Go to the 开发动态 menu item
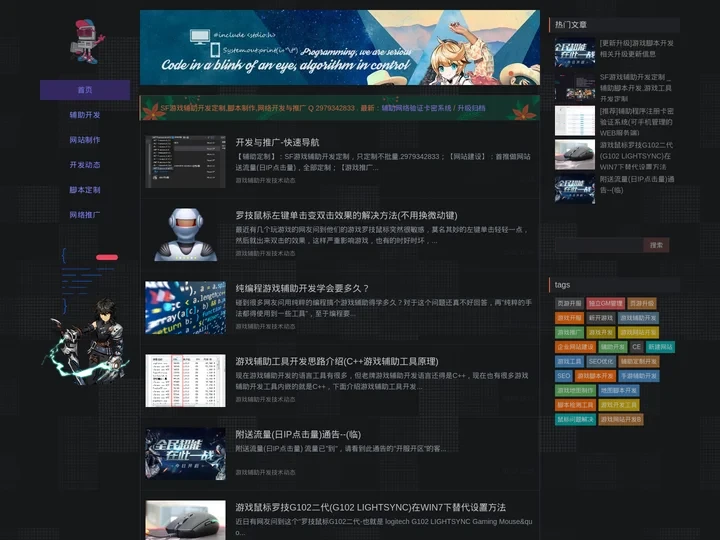This screenshot has height=540, width=720. pyautogui.click(x=85, y=164)
